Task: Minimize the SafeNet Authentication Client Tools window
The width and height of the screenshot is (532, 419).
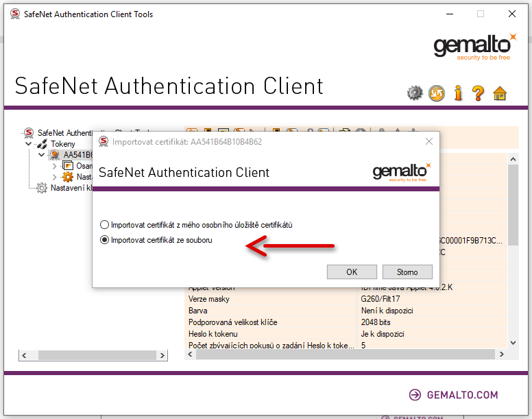Action: (450, 14)
